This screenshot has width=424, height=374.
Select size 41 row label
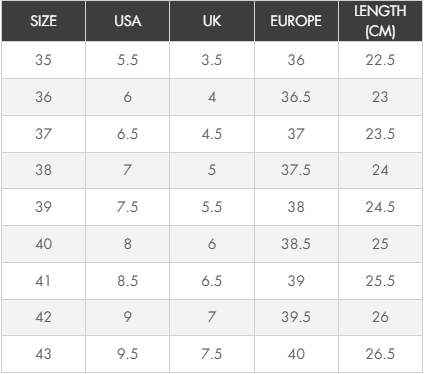[43, 281]
